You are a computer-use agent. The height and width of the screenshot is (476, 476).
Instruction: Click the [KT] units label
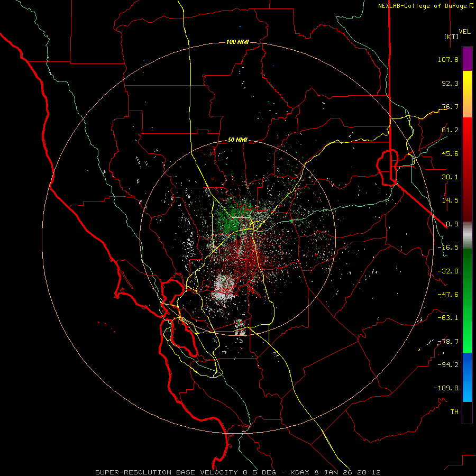tap(452, 36)
